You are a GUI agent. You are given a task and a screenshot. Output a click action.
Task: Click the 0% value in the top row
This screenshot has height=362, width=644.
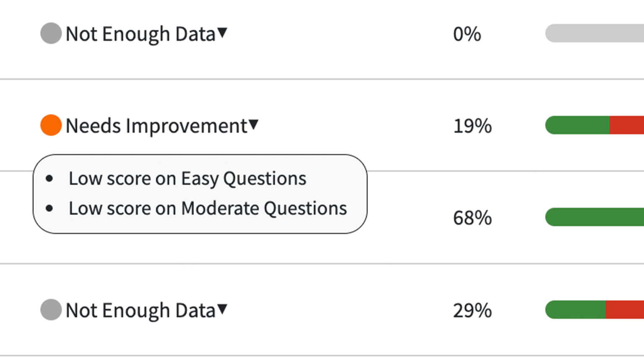(x=467, y=34)
